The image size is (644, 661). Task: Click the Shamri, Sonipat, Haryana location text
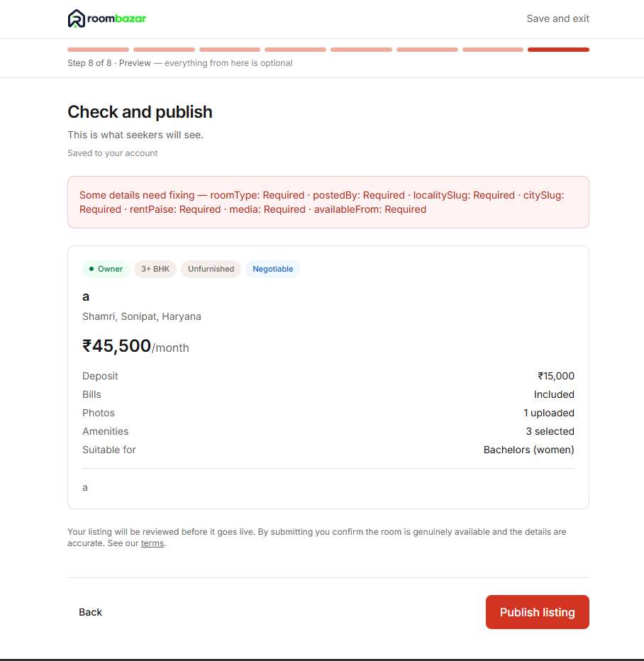click(142, 316)
